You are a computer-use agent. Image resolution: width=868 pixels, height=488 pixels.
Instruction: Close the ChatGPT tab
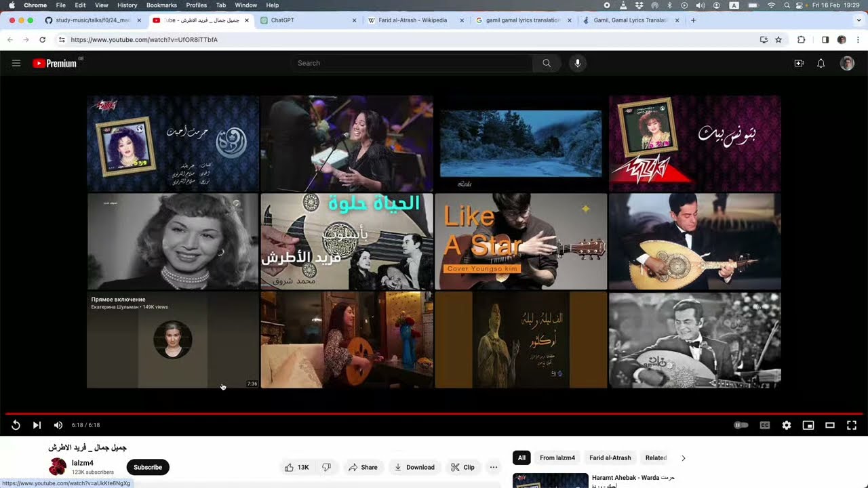354,20
